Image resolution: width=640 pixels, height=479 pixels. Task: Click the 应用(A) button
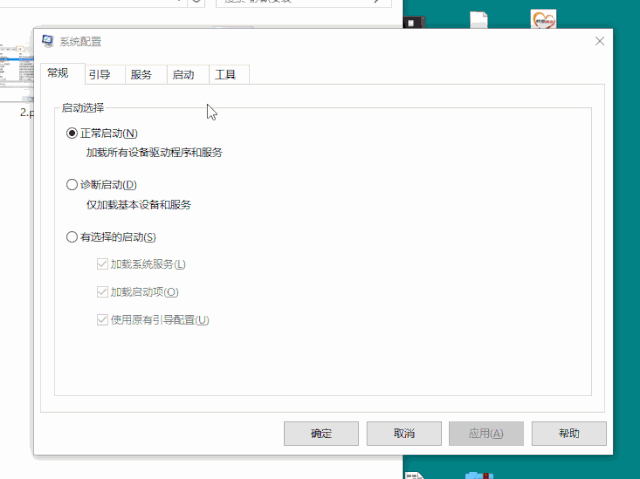(x=486, y=433)
